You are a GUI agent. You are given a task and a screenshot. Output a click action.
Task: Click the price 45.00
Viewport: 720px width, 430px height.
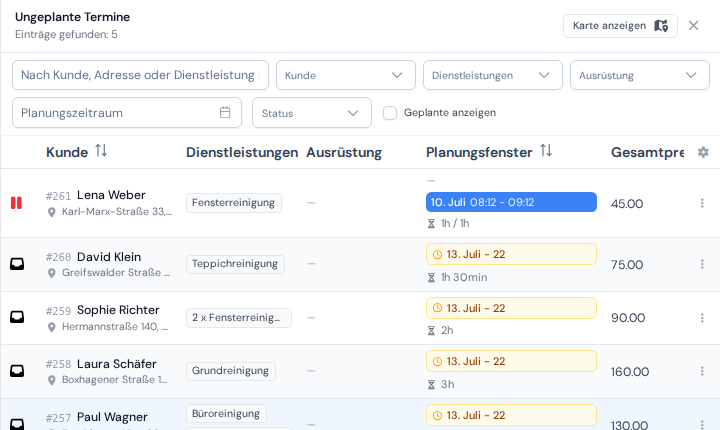pos(627,204)
